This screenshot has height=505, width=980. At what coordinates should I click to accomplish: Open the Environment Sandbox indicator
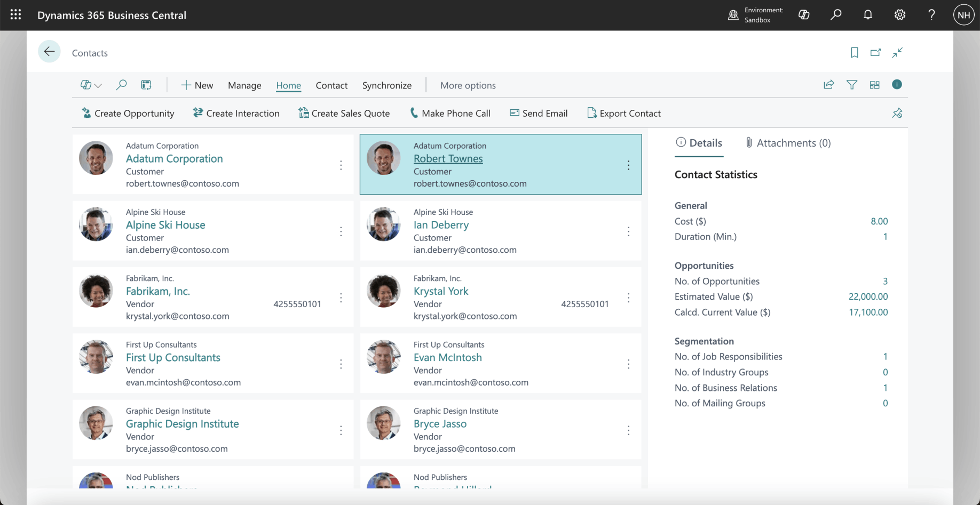click(x=756, y=15)
